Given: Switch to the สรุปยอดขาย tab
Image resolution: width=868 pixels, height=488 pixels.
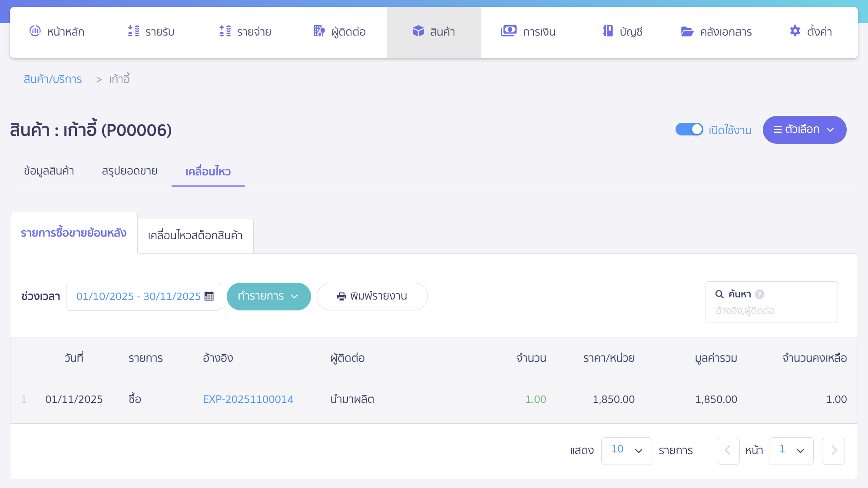Looking at the screenshot, I should 129,171.
